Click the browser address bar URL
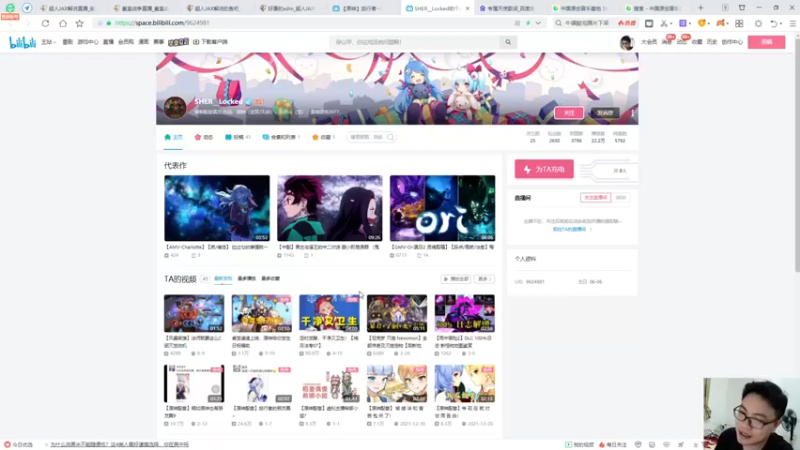Viewport: 800px width, 450px height. [x=162, y=23]
